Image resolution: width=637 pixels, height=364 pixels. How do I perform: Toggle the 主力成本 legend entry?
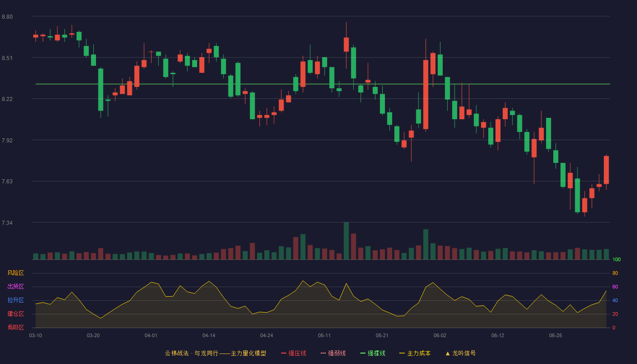click(415, 353)
